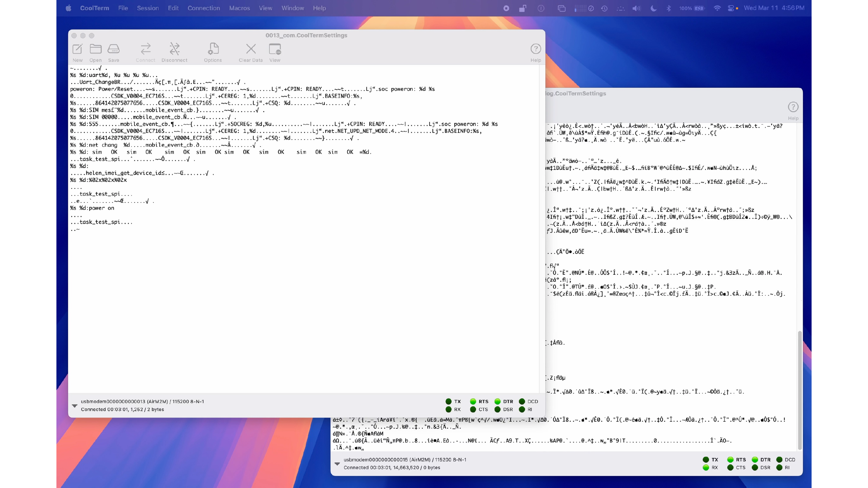Click the 0013_com.CoolTermSettings window title
Screen dimensions: 868x488
[x=306, y=35]
